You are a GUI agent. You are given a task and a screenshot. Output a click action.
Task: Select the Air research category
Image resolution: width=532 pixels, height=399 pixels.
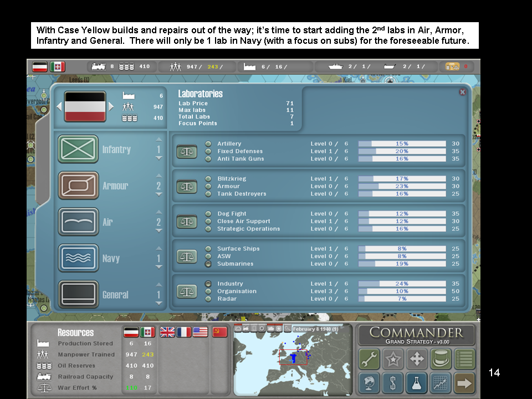(78, 222)
